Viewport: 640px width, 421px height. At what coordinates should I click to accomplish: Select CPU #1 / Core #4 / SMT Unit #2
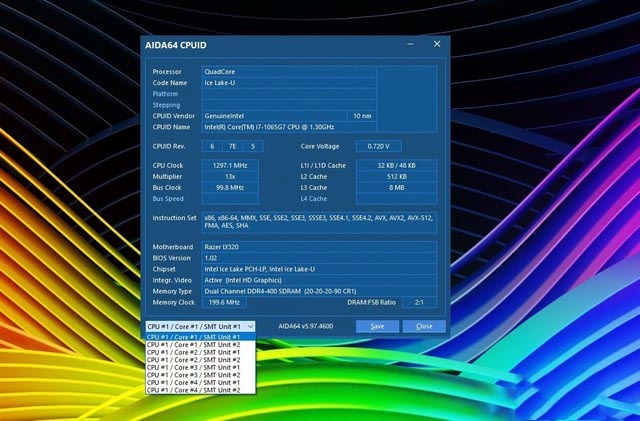[x=200, y=390]
